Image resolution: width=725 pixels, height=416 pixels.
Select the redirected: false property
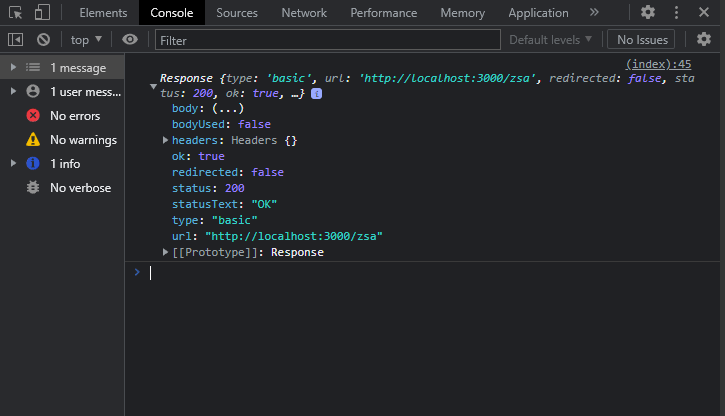tap(227, 172)
